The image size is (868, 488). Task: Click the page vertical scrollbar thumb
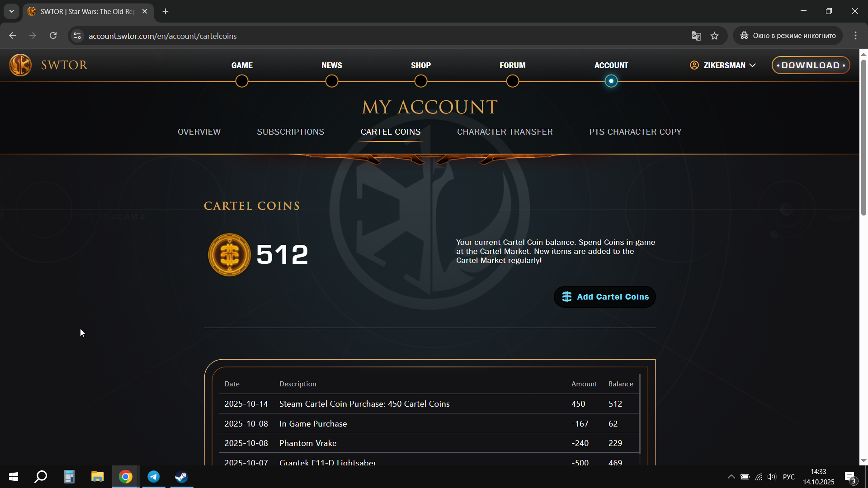[x=863, y=136]
